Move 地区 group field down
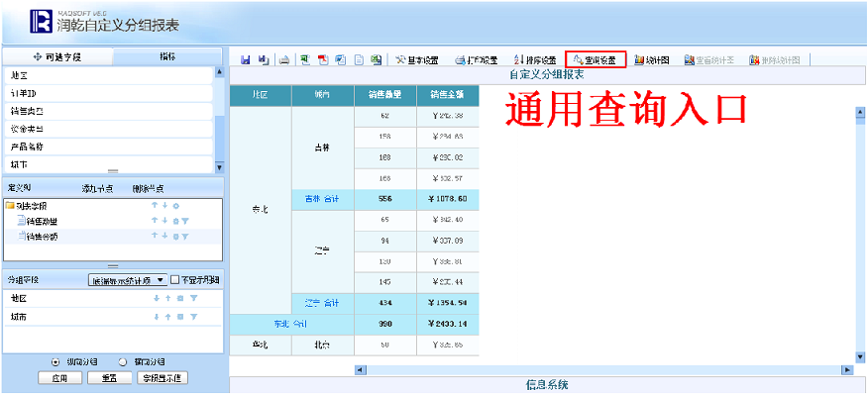The image size is (868, 394). [x=157, y=298]
